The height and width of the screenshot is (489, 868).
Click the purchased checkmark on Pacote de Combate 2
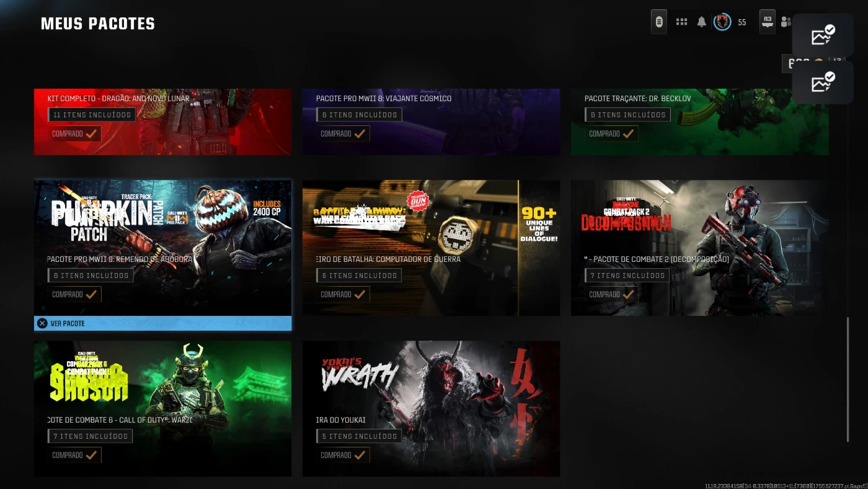(628, 294)
